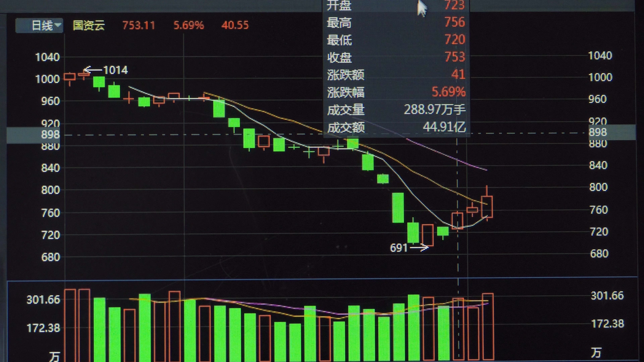Image resolution: width=644 pixels, height=362 pixels.
Task: Select the small red candlestick just above 760
Action: point(472,210)
